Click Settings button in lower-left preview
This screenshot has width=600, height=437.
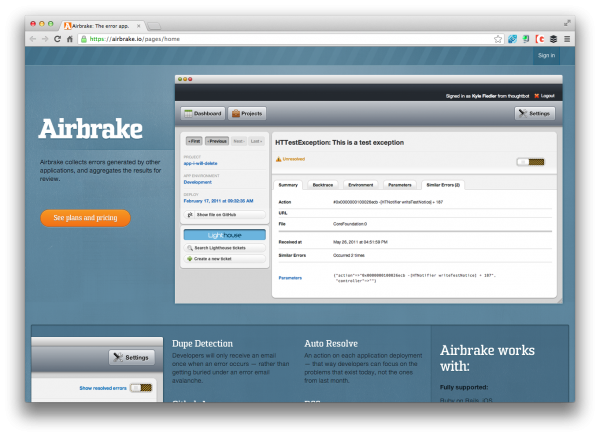click(x=132, y=357)
